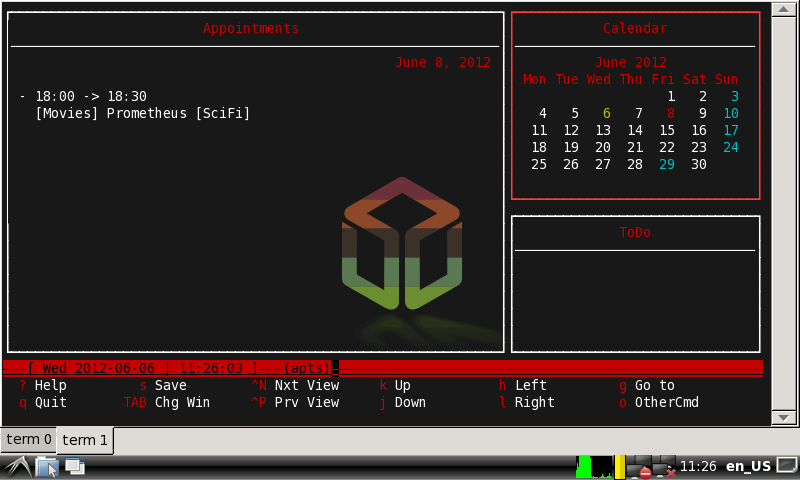Click the Prv View command hint
Viewport: 800px width, 480px height.
(x=307, y=402)
